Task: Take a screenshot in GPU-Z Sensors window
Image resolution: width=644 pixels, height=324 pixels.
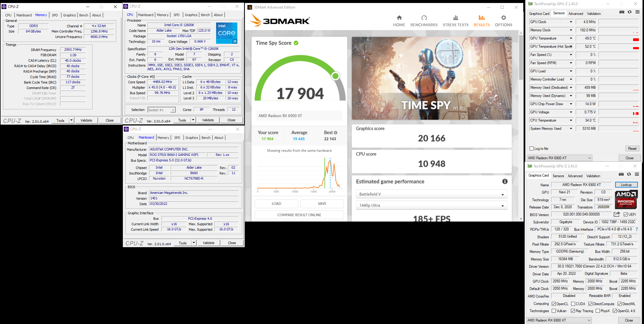Action: click(622, 12)
